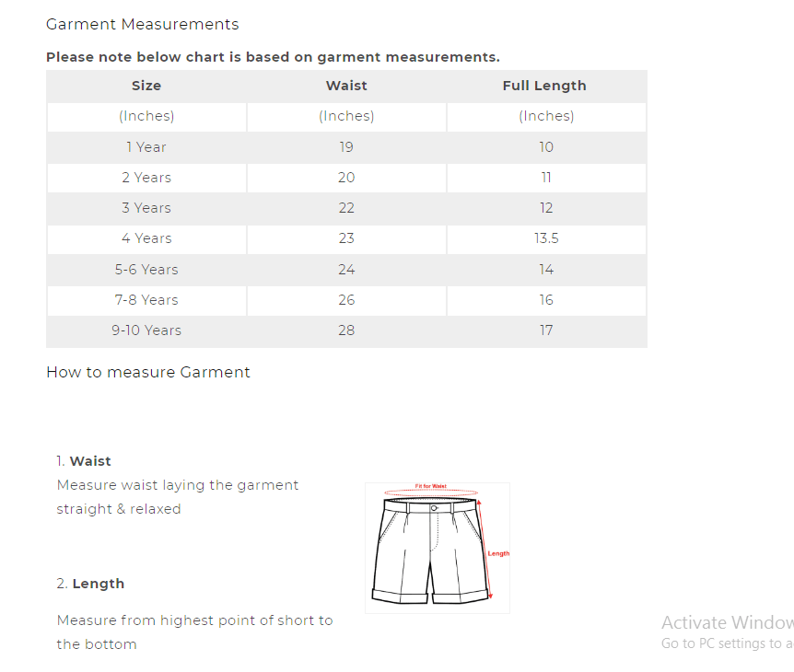Click the 5-6 Years size cell

pos(146,270)
